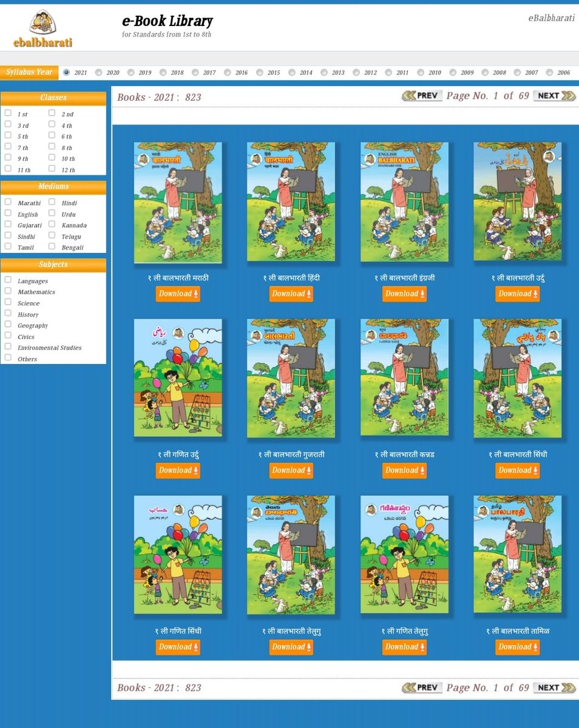Go to next page using top NEXT
This screenshot has width=579, height=728.
click(x=554, y=95)
